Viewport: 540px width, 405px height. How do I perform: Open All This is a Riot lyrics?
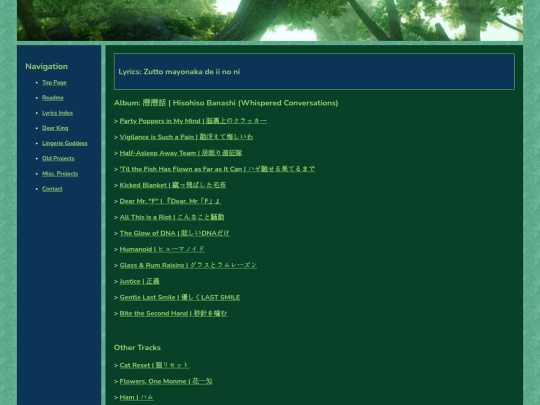[x=172, y=217]
